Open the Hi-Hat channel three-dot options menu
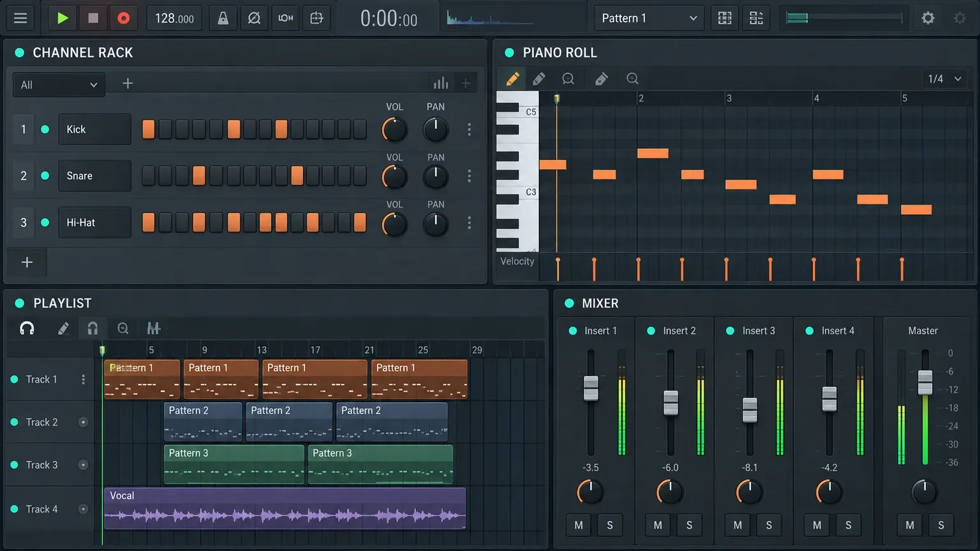 click(469, 223)
